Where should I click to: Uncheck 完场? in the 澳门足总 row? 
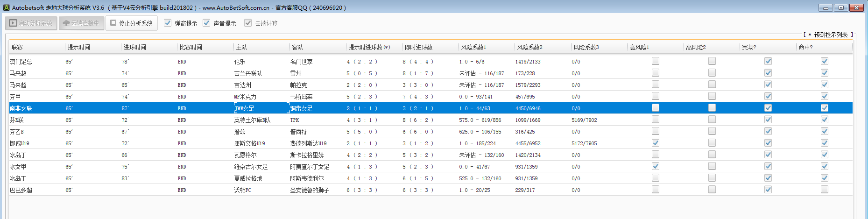pos(768,61)
